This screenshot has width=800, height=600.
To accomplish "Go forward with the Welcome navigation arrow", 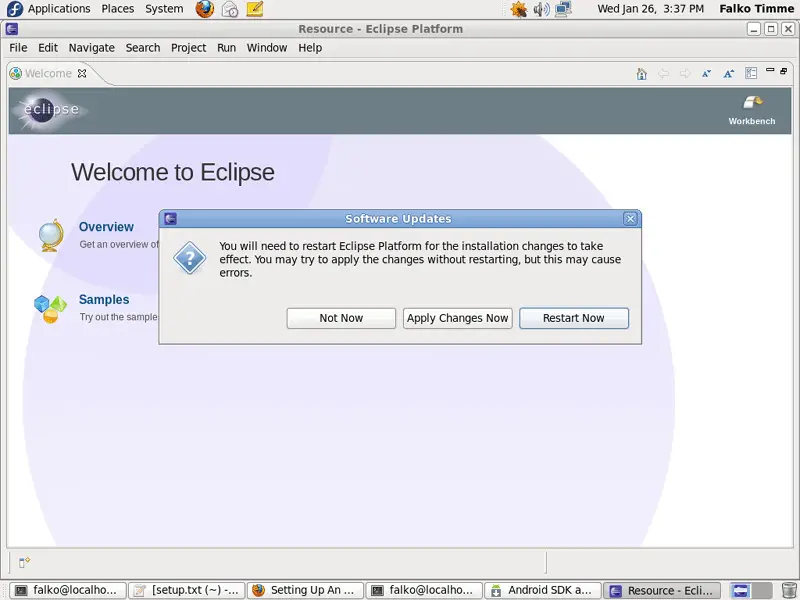I will (685, 74).
